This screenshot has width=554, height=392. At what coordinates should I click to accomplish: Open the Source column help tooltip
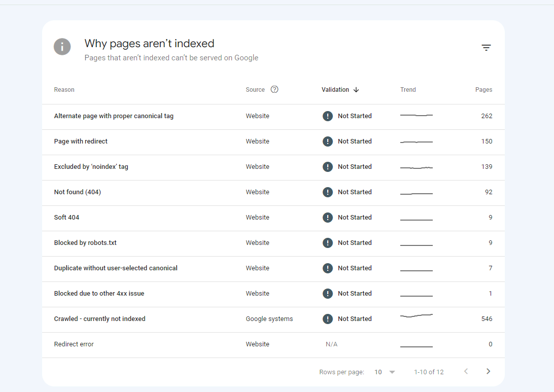[274, 89]
